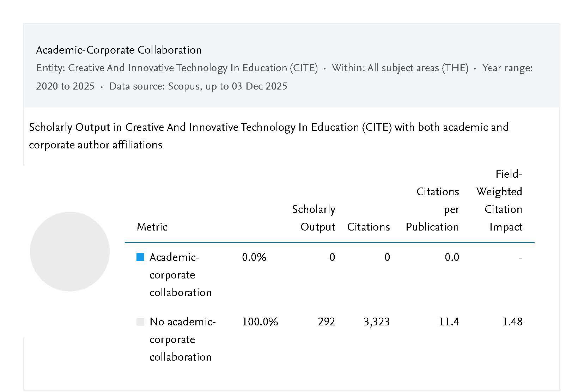The width and height of the screenshot is (584, 392).
Task: Click the Scholarly Output description paragraph
Action: tap(268, 136)
